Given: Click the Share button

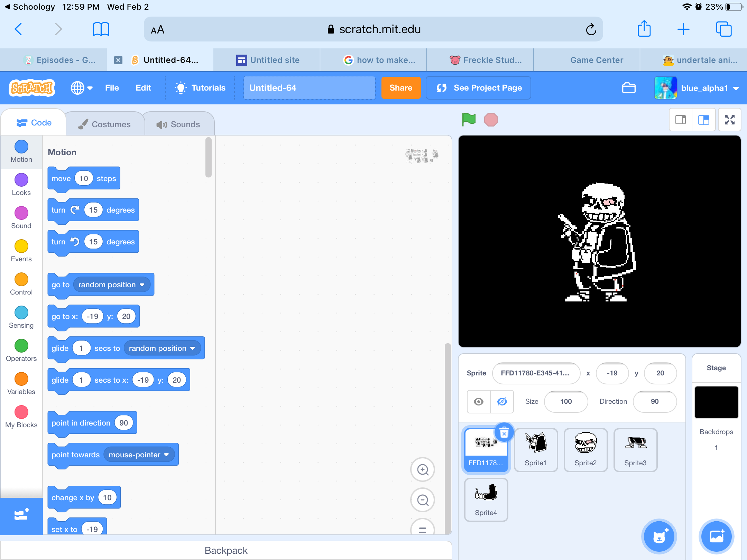Looking at the screenshot, I should (x=401, y=88).
